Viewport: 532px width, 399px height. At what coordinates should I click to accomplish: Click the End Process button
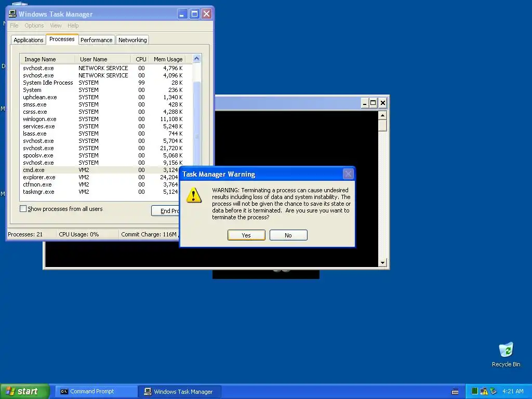(165, 211)
